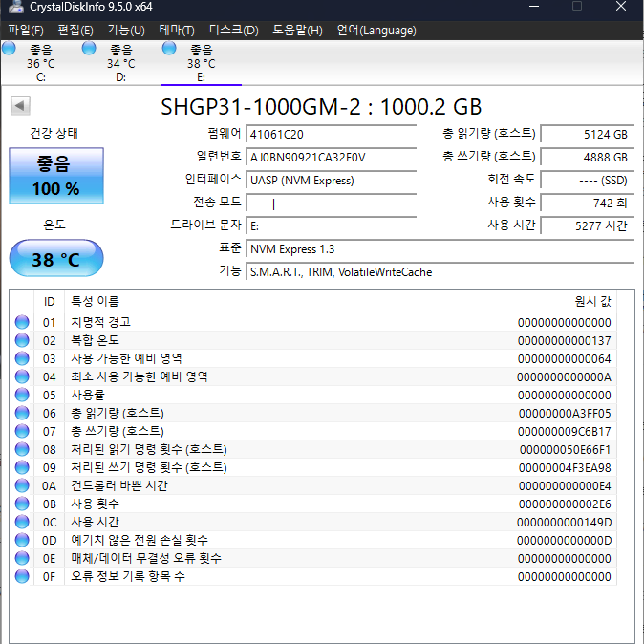Image resolution: width=644 pixels, height=644 pixels.
Task: Click status orb for 0A 컨트롤러 바쁜 시간
Action: pyautogui.click(x=22, y=486)
